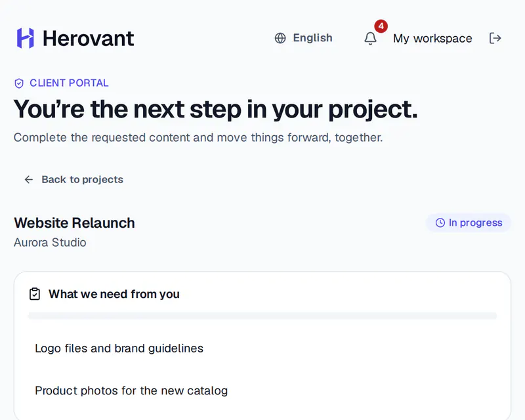Screen dimensions: 525x420
Task: Click the main headline about next step
Action: click(x=216, y=110)
